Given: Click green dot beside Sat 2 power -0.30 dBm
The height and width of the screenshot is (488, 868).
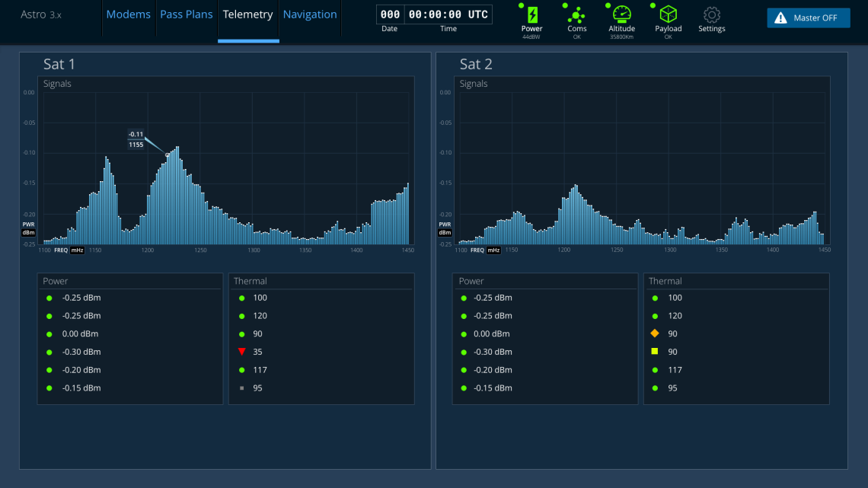Looking at the screenshot, I should tap(464, 352).
